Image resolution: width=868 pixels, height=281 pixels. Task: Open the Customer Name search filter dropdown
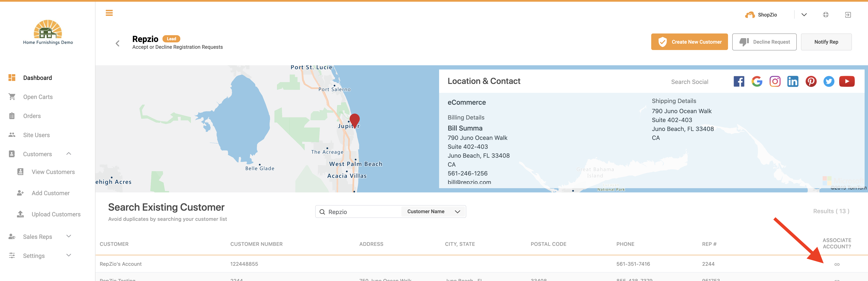(x=433, y=212)
